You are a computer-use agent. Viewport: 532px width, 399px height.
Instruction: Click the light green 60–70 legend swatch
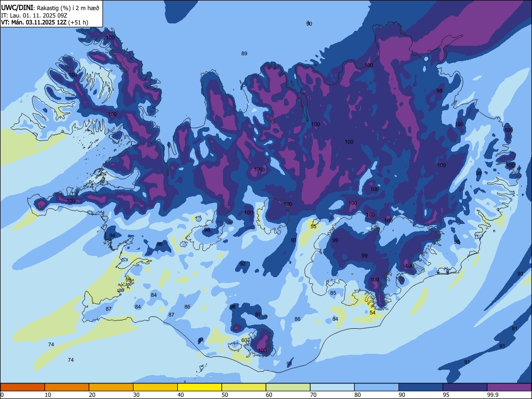288,387
